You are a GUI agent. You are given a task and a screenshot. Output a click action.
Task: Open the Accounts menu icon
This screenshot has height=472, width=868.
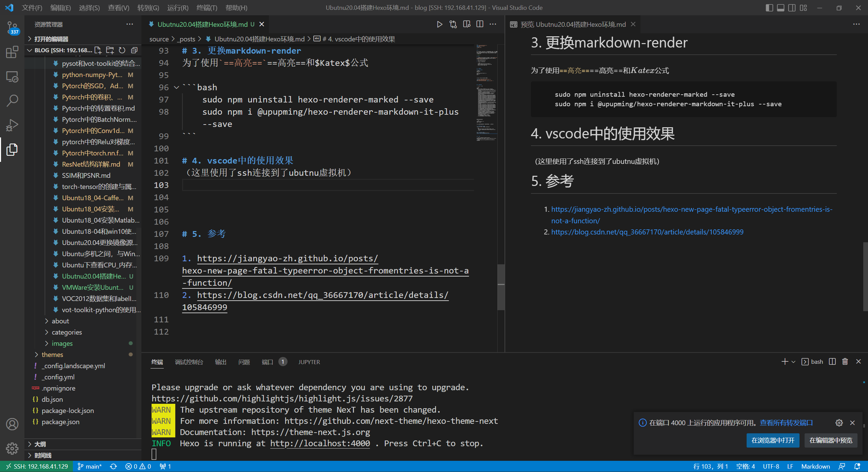(12, 424)
